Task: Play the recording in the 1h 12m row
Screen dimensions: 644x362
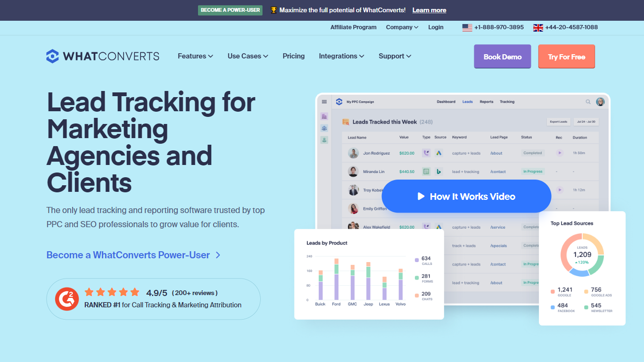Action: pos(560,189)
